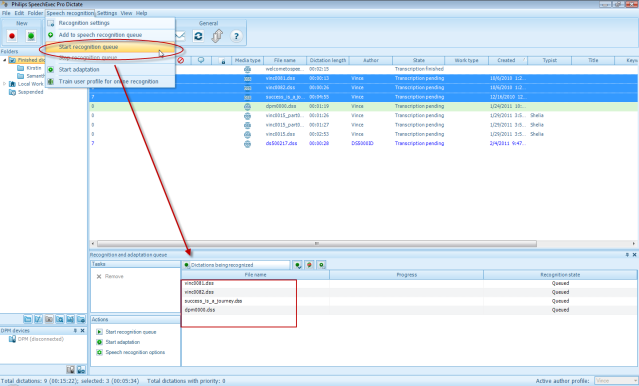
Task: Open the File menu
Action: point(6,13)
